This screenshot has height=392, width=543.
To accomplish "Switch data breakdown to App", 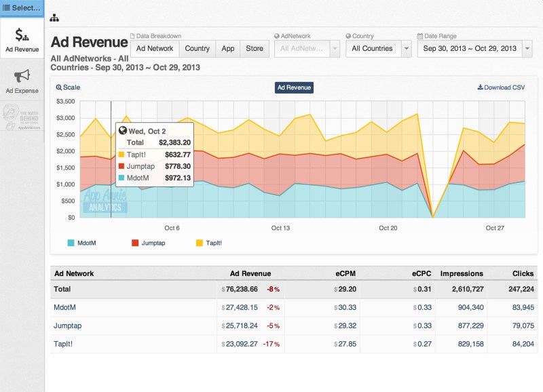I will [228, 48].
